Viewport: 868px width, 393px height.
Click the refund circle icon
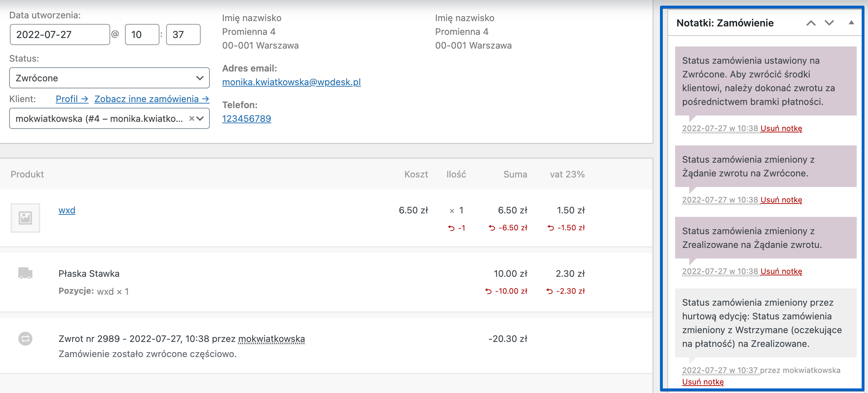(25, 339)
